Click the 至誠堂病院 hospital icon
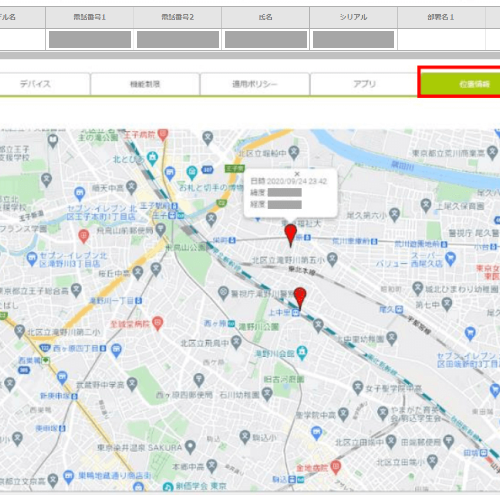The width and height of the screenshot is (500, 495). (157, 323)
